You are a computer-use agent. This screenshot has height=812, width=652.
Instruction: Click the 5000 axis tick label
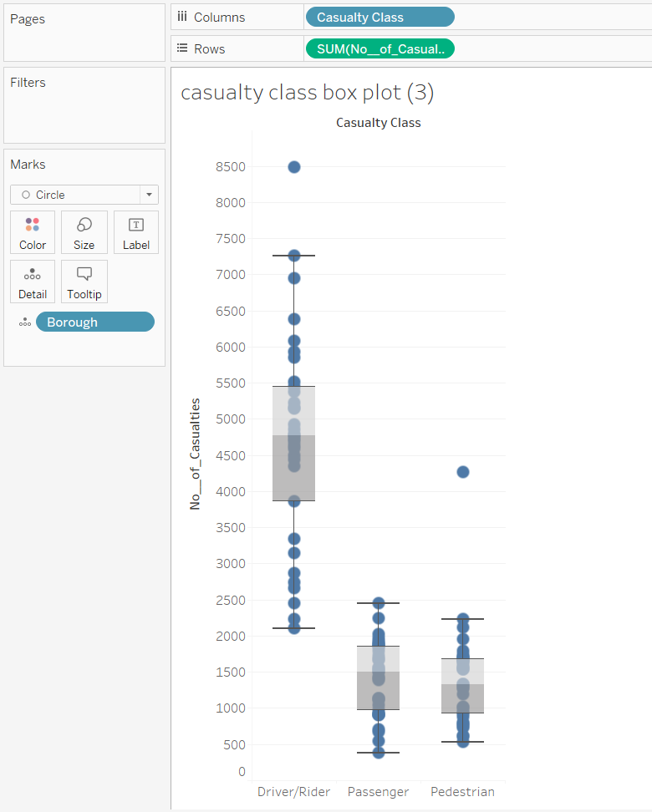click(x=231, y=419)
